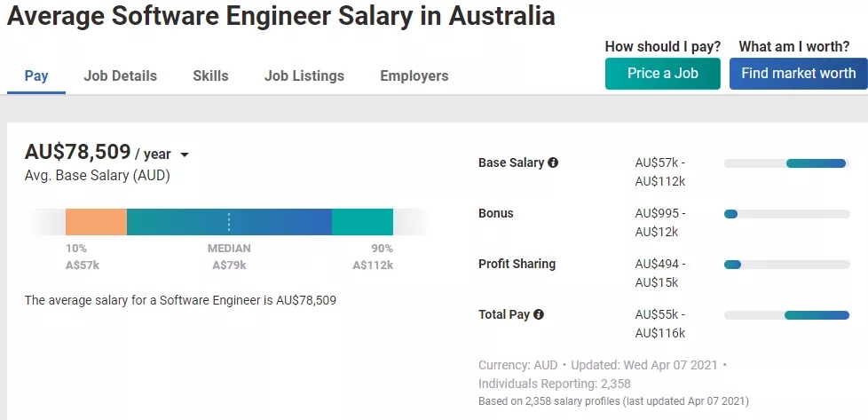The width and height of the screenshot is (868, 420).
Task: Select the Skills tab
Action: point(210,76)
